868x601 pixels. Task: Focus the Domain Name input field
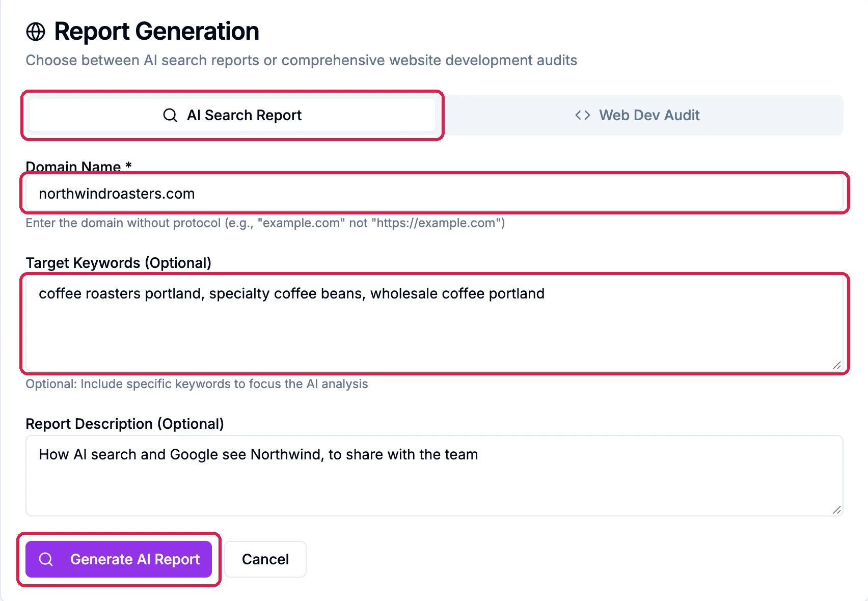435,194
